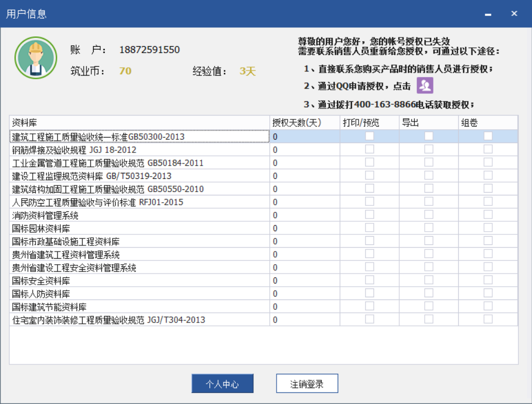The height and width of the screenshot is (404, 532).
Task: Click the 打印/预览 column header
Action: [x=370, y=122]
